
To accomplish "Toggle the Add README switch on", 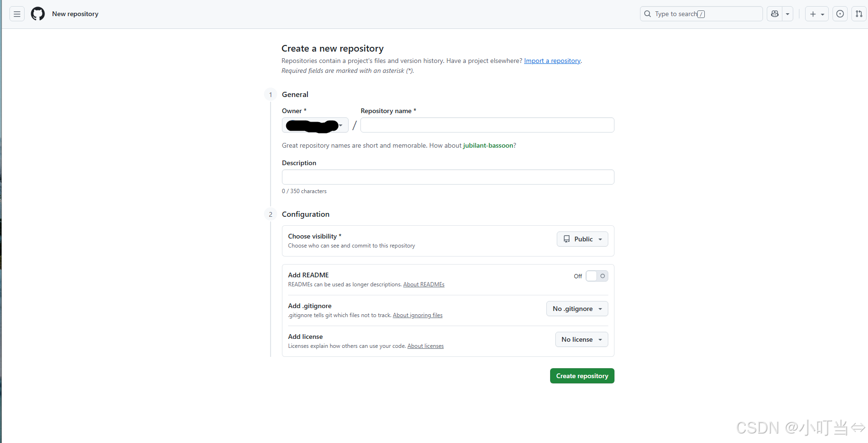I will 597,276.
